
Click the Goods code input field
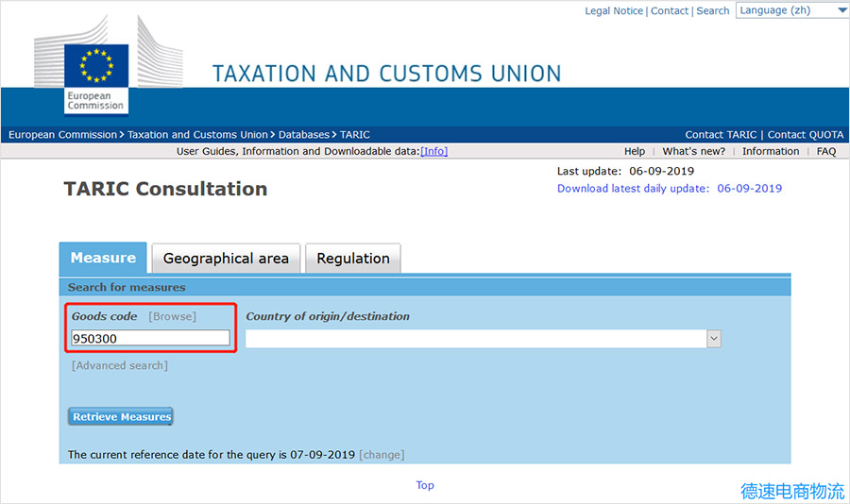pyautogui.click(x=150, y=338)
